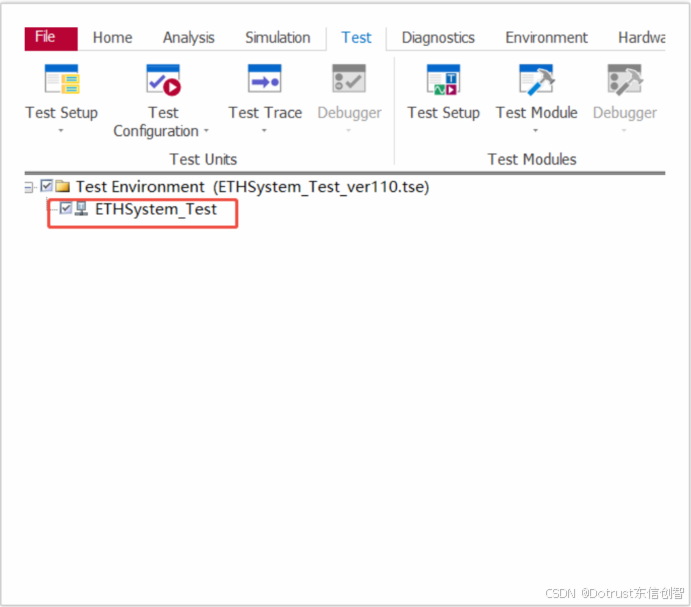This screenshot has width=691, height=607.
Task: Open the Hardware ribbon tab
Action: 642,38
